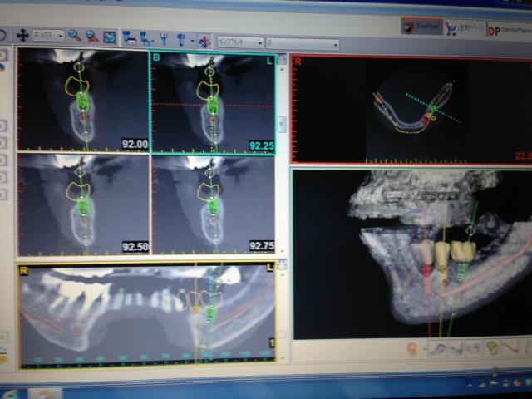The width and height of the screenshot is (532, 399).
Task: Click the magnifier with orange arrow zoom tool
Action: pos(91,37)
